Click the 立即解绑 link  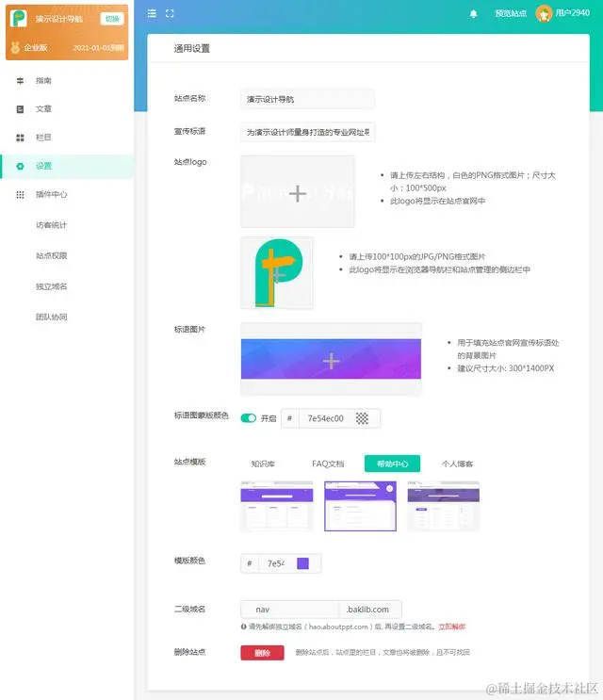click(451, 627)
